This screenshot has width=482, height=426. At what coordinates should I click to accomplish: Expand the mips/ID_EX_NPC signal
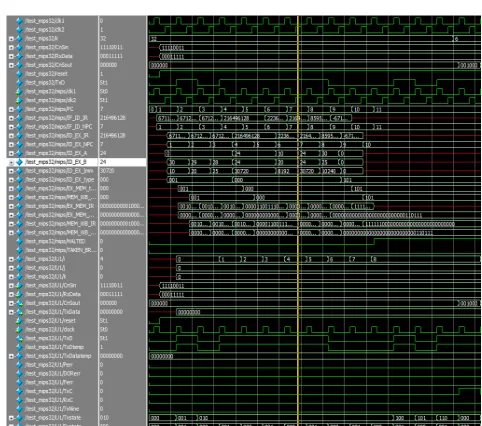coord(11,144)
